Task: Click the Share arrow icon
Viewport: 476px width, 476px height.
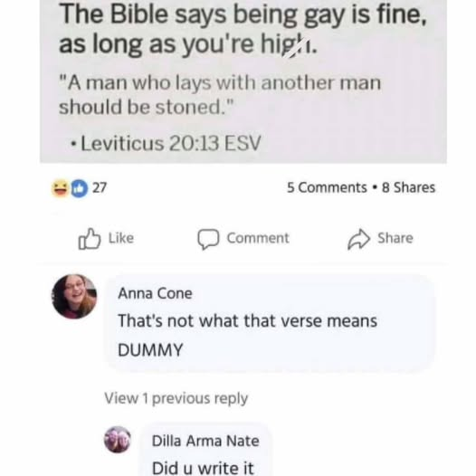Action: [x=359, y=239]
